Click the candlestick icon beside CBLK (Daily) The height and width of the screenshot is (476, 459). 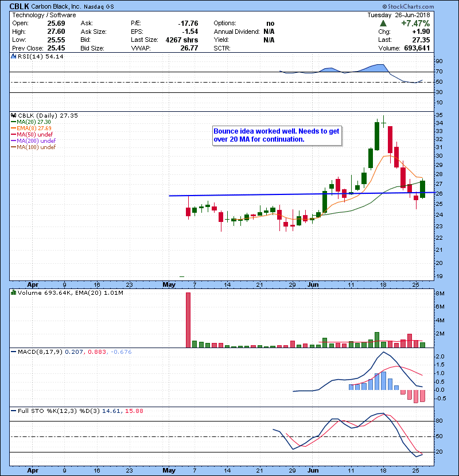pos(13,115)
